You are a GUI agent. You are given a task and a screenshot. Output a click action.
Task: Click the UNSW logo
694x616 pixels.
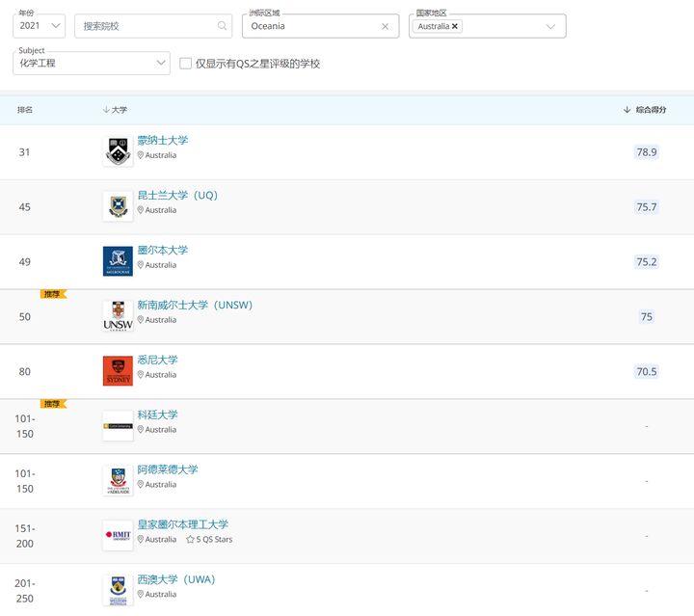pyautogui.click(x=118, y=316)
